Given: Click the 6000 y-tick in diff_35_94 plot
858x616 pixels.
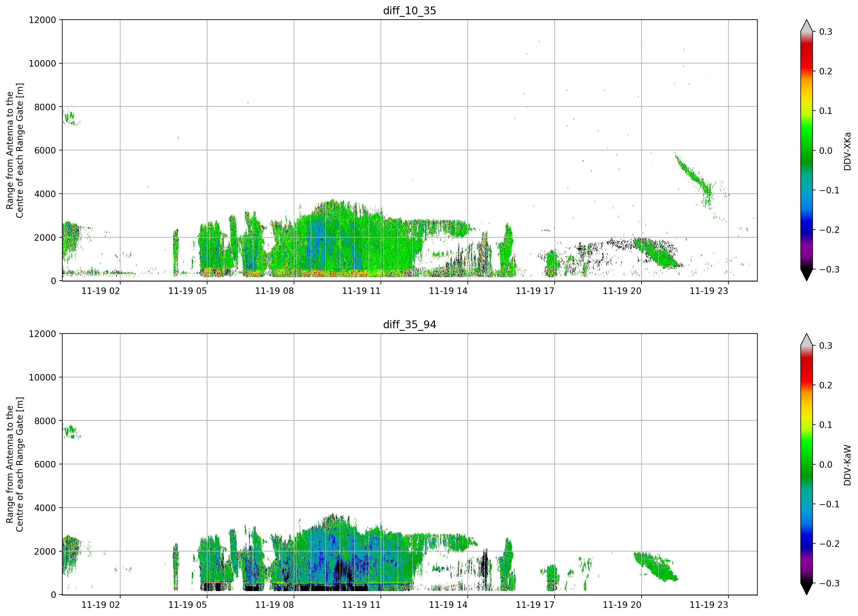Looking at the screenshot, I should click(x=45, y=464).
